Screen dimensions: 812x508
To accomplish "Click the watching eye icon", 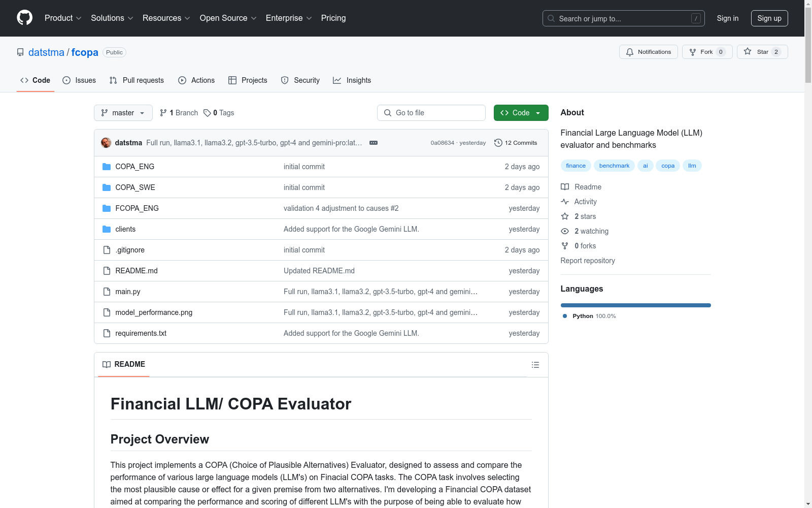I will coord(565,231).
